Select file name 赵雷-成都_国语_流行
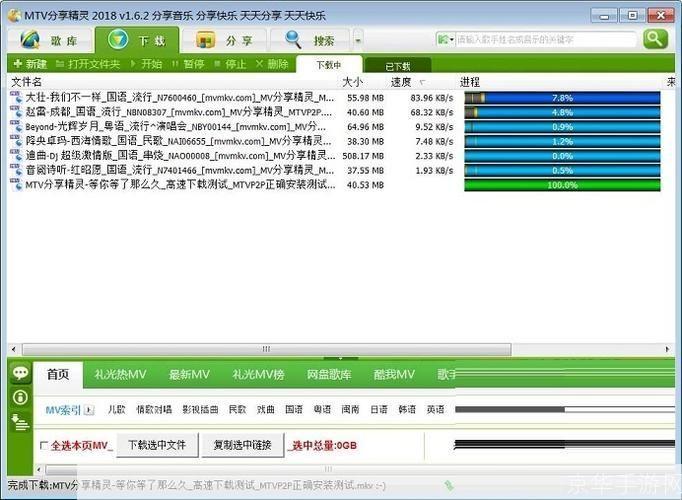 (x=179, y=112)
